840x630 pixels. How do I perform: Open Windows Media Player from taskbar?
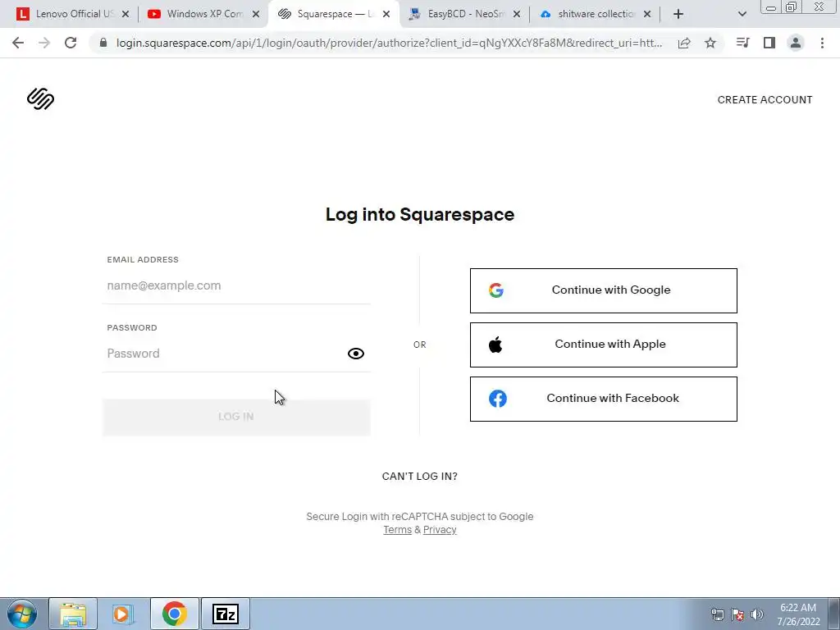click(123, 614)
